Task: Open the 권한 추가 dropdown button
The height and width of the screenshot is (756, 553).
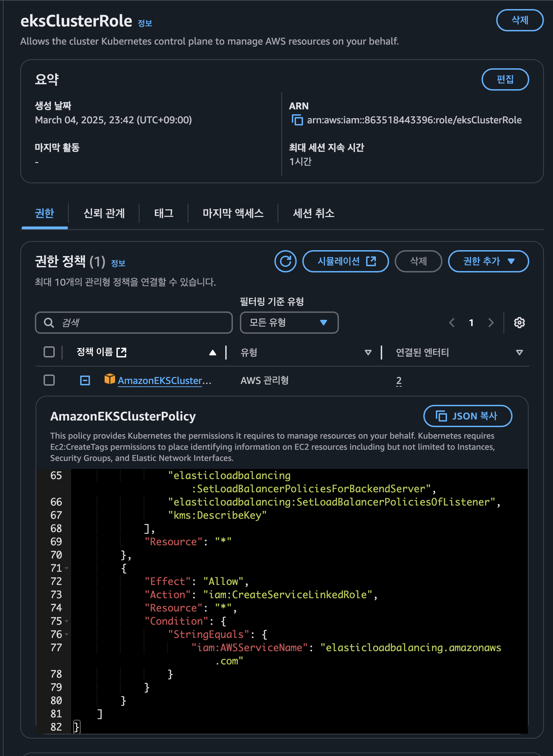Action: pos(488,261)
